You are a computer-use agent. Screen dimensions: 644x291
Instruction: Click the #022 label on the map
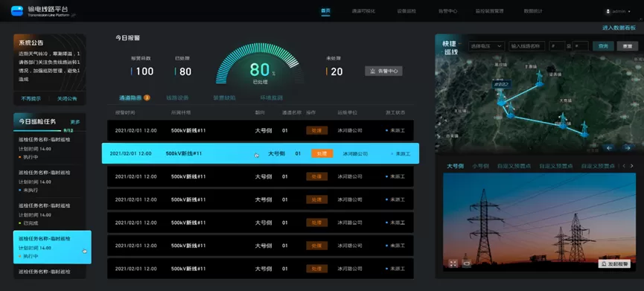(501, 84)
